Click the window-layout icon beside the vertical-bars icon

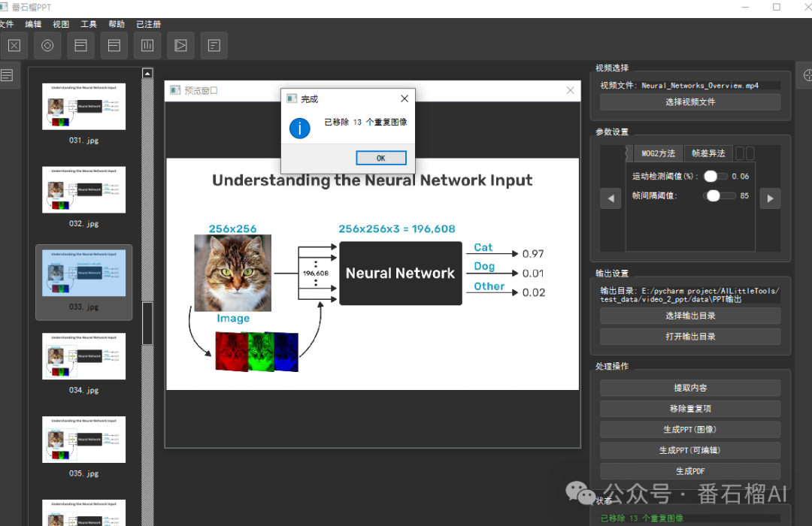coord(114,46)
